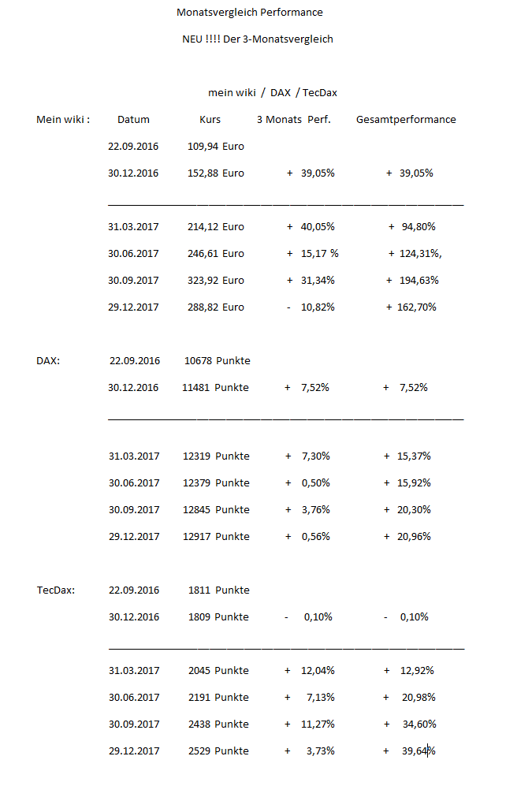Click the "Kurs" column header
Screen dimensions: 532x812
click(x=210, y=120)
